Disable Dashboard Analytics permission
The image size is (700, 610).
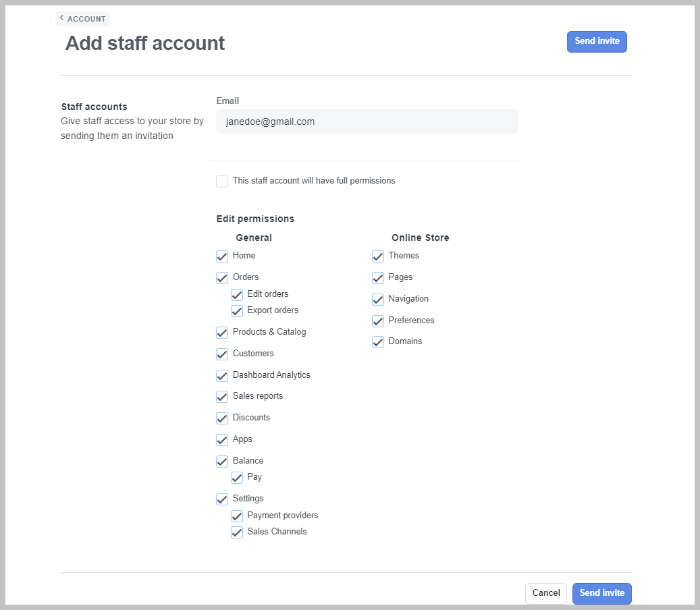[x=222, y=375]
